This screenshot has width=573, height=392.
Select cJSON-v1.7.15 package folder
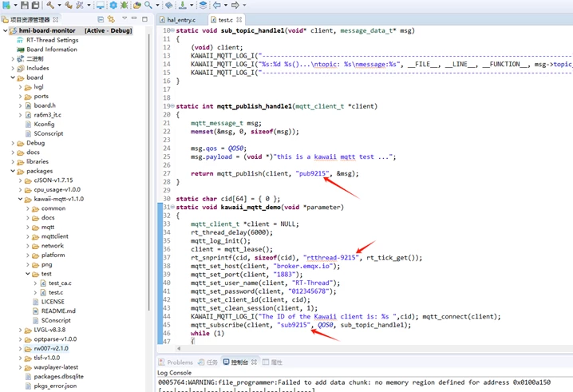(x=49, y=180)
